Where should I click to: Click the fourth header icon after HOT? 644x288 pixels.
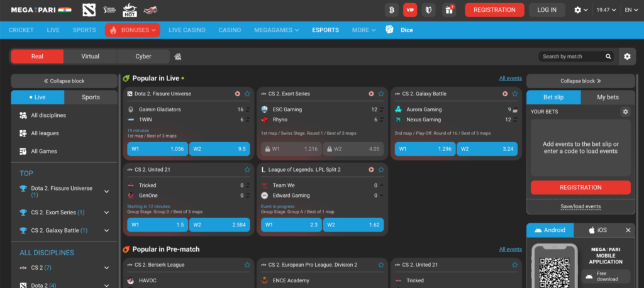pyautogui.click(x=151, y=10)
